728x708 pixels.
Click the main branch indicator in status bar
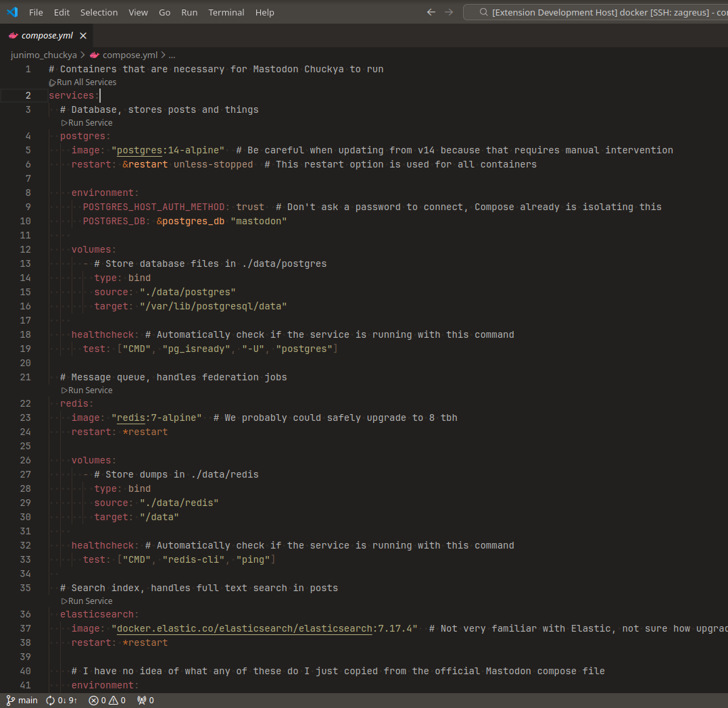(22, 701)
